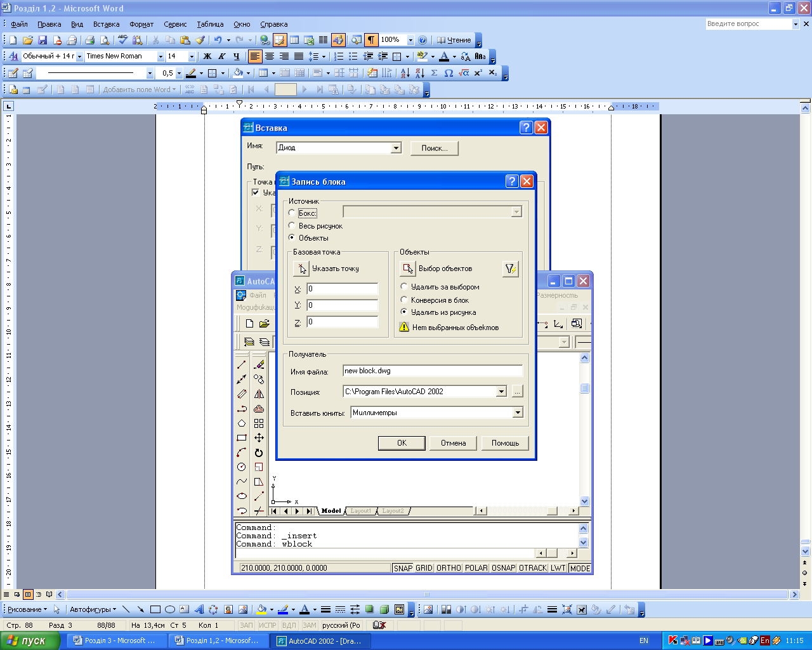Image resolution: width=812 pixels, height=650 pixels.
Task: Click the OK button in Запись блока dialog
Action: tap(402, 443)
